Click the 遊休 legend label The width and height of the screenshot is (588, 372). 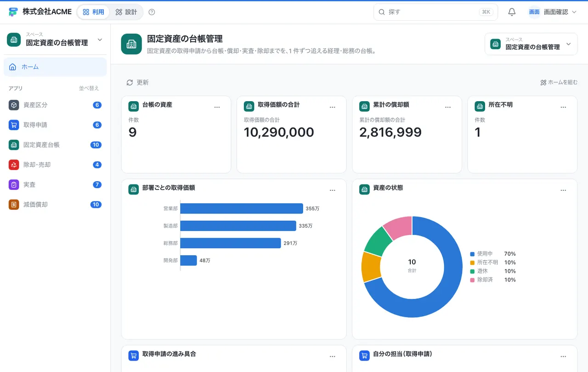(x=482, y=271)
